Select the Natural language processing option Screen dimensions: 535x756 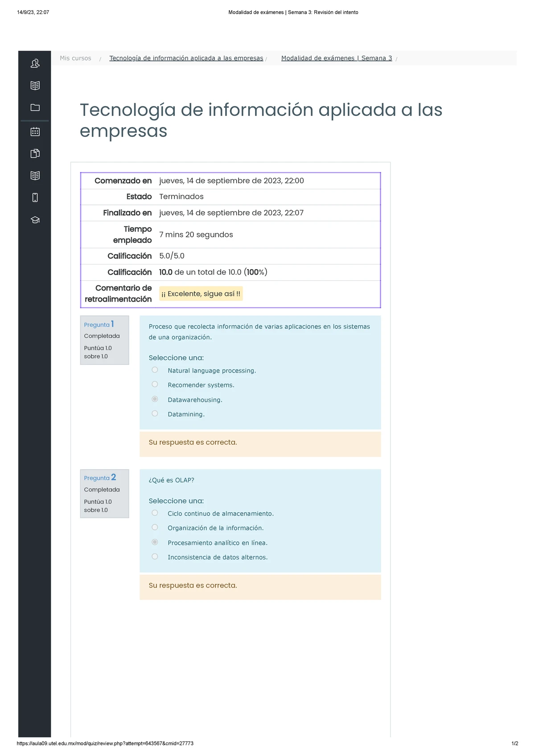[x=155, y=369]
